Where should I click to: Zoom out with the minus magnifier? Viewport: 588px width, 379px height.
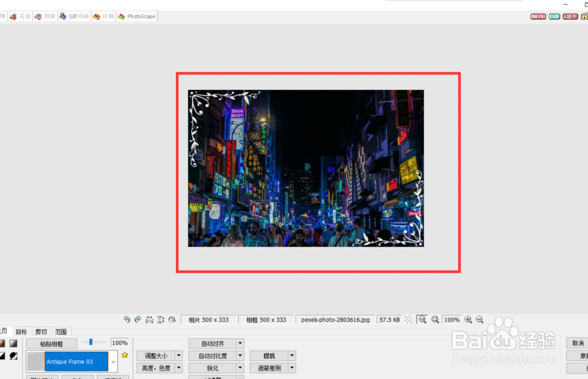coord(480,320)
